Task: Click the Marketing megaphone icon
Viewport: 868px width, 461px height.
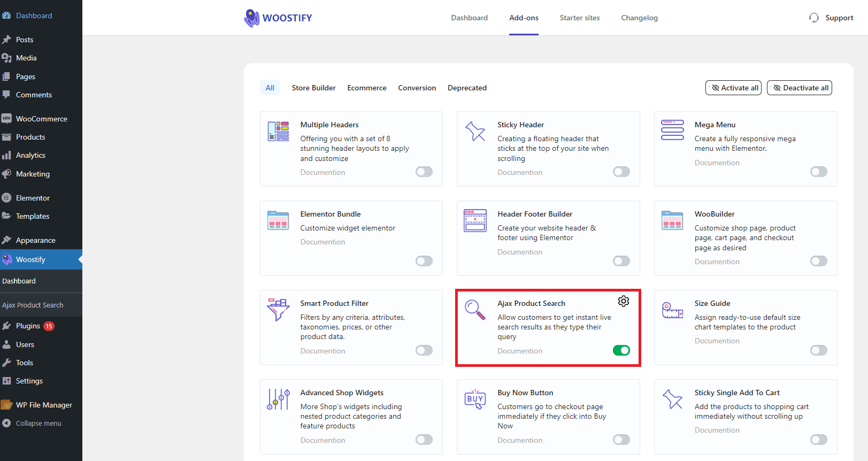Action: [x=6, y=174]
